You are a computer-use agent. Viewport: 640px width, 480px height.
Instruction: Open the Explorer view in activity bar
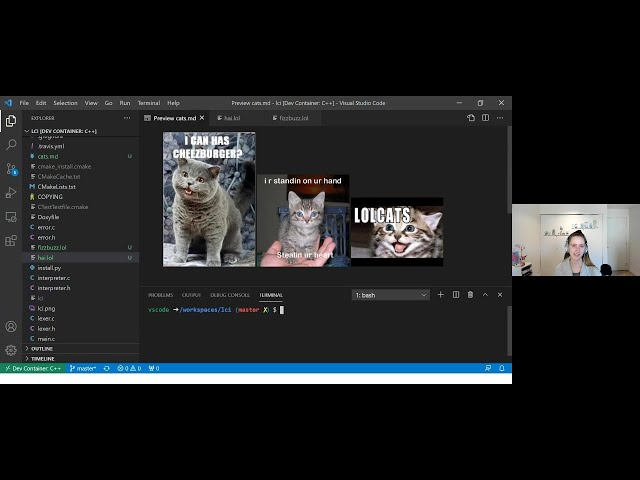click(x=11, y=121)
